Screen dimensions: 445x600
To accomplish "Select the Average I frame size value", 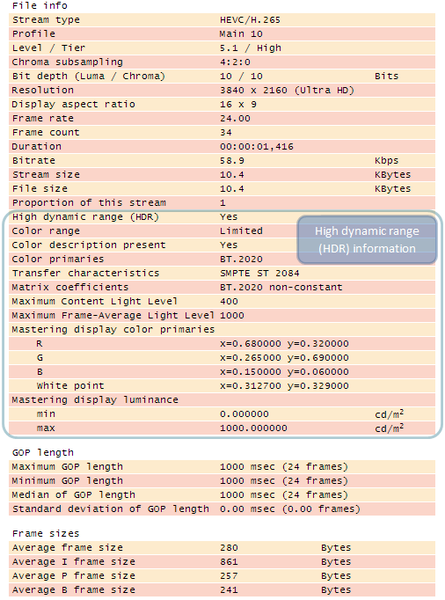I will tap(229, 562).
